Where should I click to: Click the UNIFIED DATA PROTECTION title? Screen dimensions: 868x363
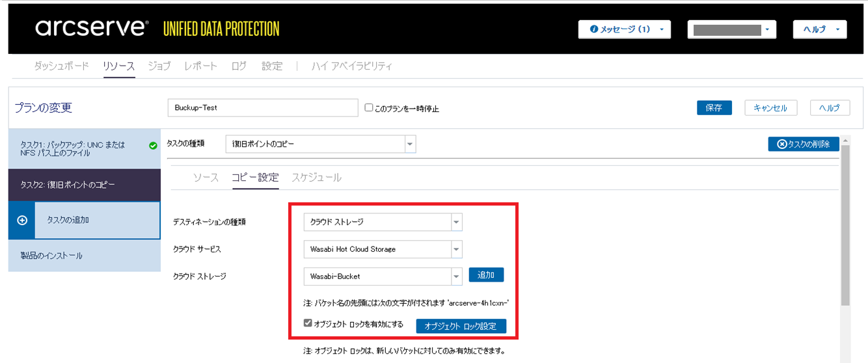click(221, 29)
